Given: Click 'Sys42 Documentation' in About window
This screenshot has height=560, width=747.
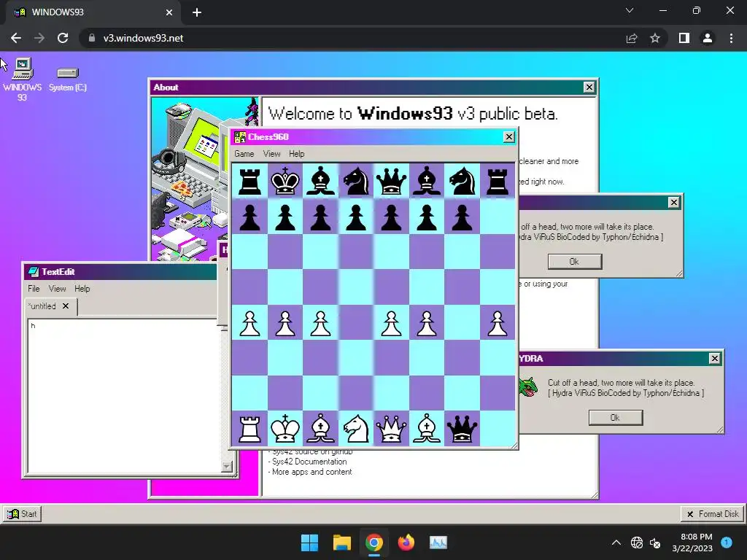Looking at the screenshot, I should pos(309,462).
